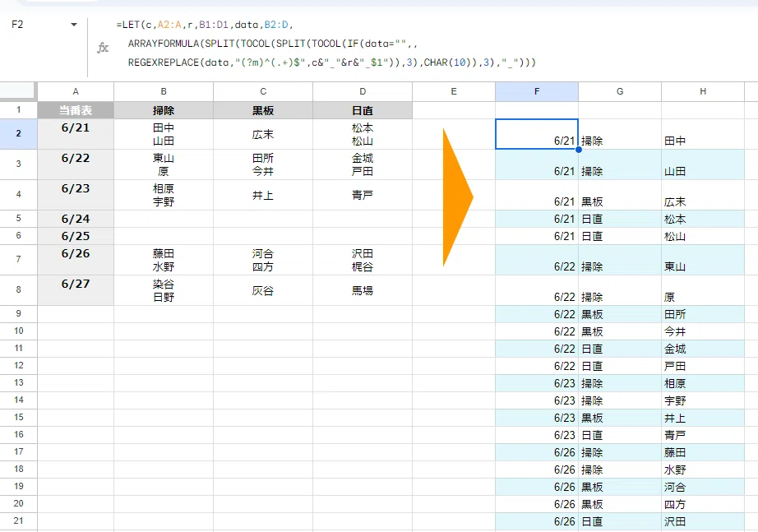The image size is (758, 532).
Task: Click cell containing 田所 今井 in column C
Action: click(x=263, y=164)
